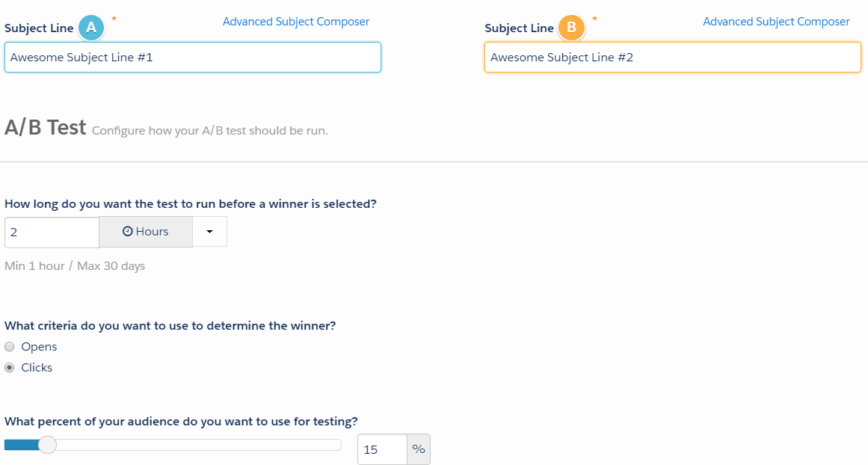Click the orange B badge icon

[x=572, y=28]
